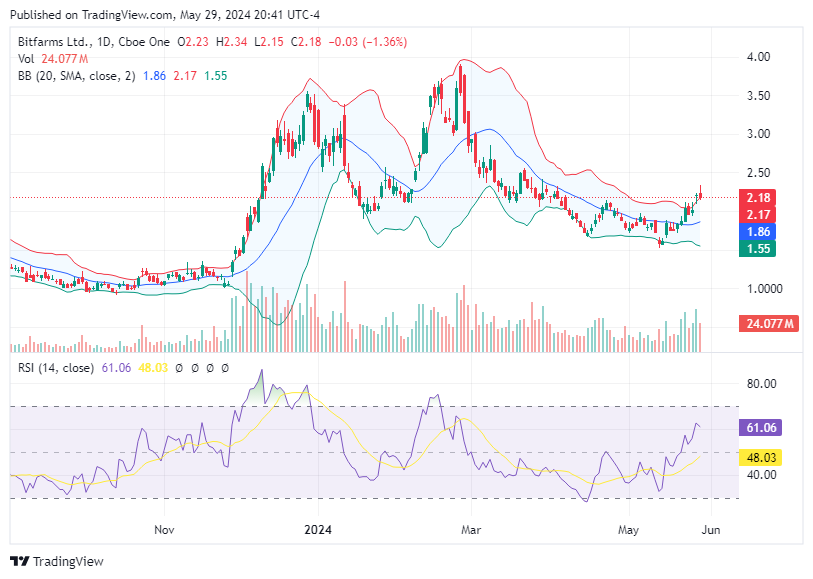Click the 2024 label on time axis
813x579 pixels.
point(318,530)
